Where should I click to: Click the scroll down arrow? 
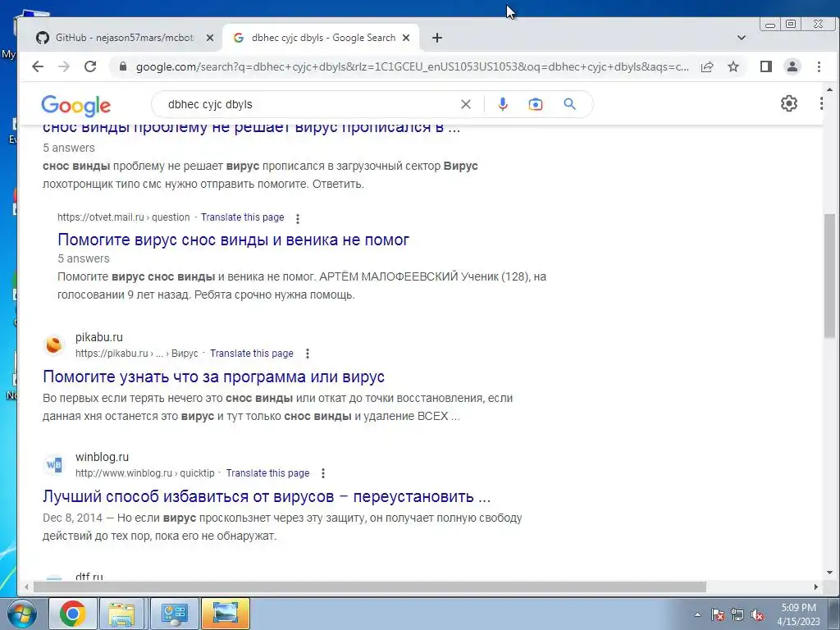(830, 573)
